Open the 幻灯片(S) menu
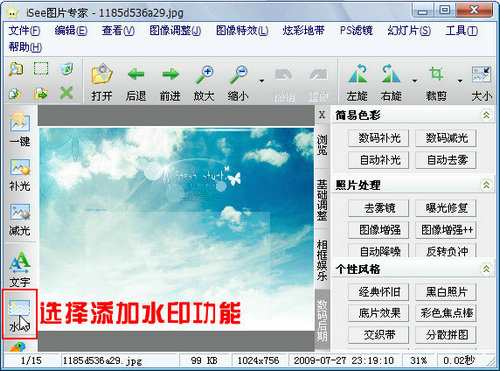Screen dimensions: 500x371 pos(409,31)
